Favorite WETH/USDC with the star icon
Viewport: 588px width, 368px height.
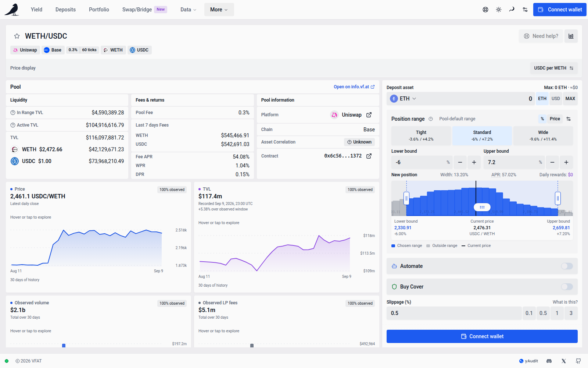point(17,36)
